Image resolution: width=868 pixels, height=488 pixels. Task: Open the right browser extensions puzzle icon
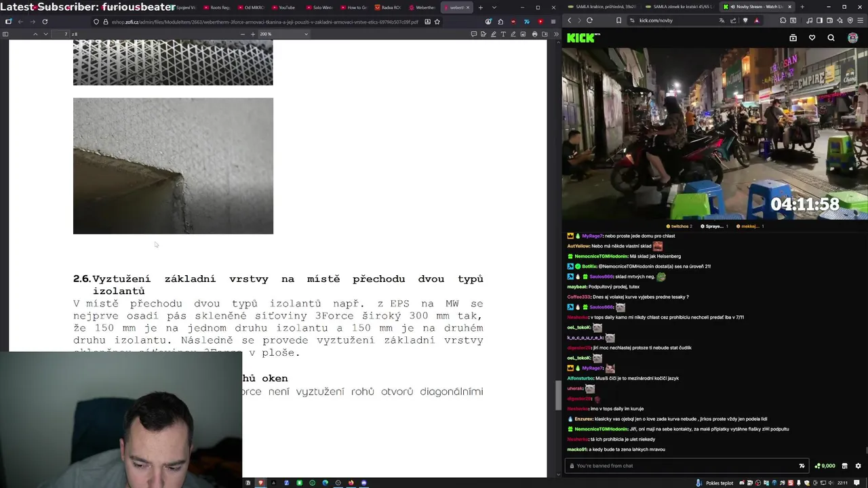(783, 20)
